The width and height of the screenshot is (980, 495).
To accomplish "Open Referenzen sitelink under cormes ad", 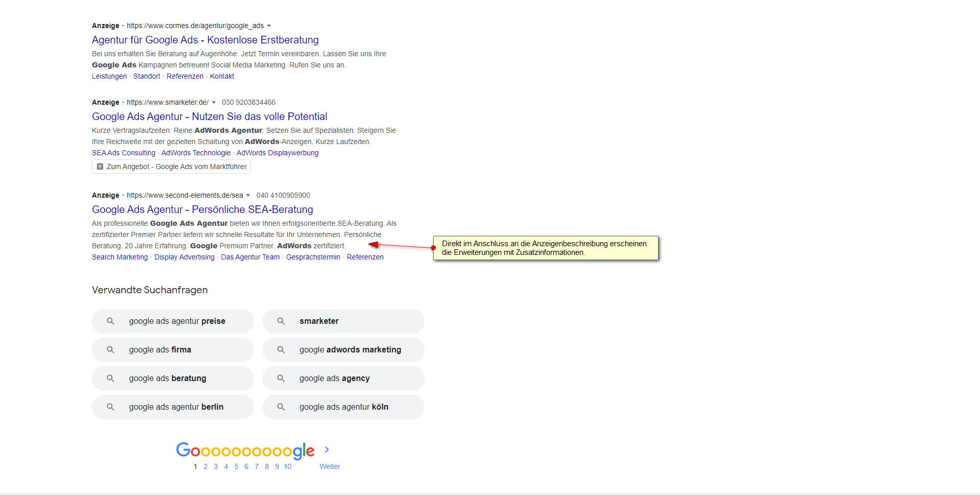I will pyautogui.click(x=185, y=76).
